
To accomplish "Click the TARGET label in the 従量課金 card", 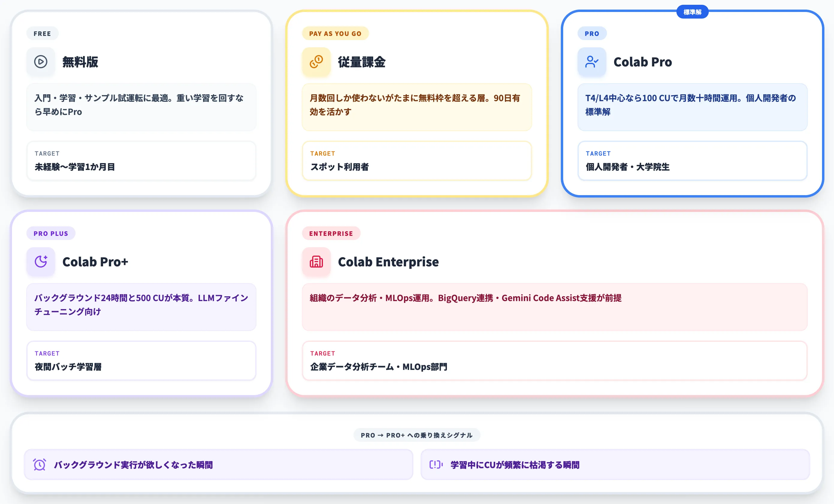I will click(323, 154).
